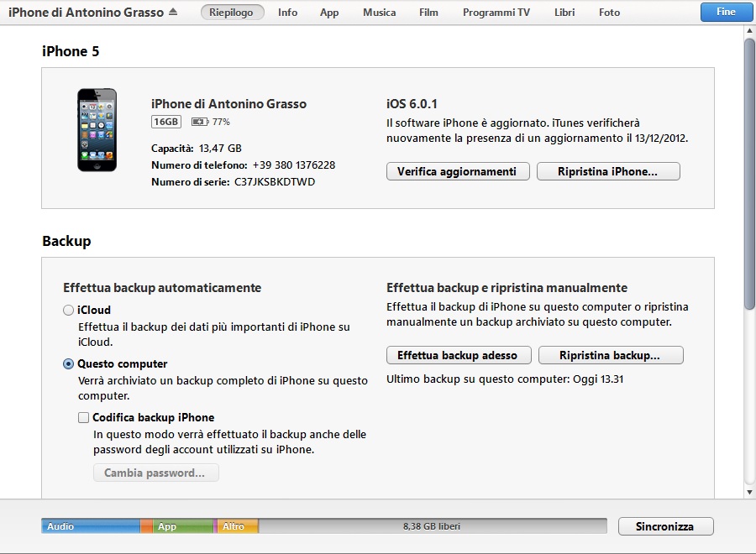Click phone number +39 380 1376228
This screenshot has height=554, width=756.
tap(294, 165)
